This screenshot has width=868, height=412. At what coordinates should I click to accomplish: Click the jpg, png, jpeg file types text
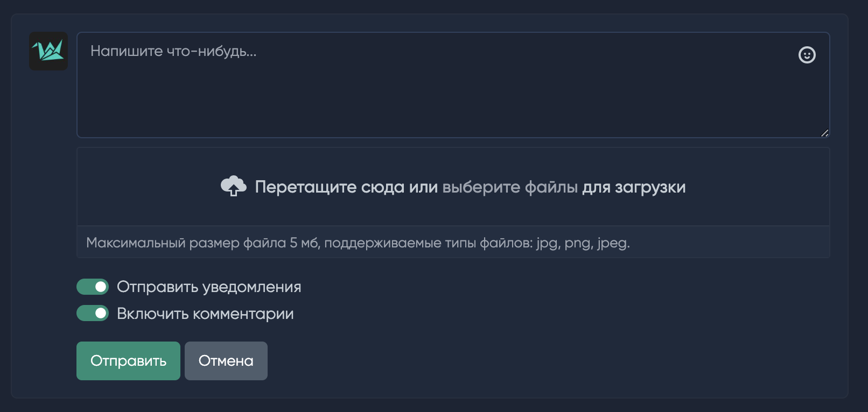click(x=583, y=243)
